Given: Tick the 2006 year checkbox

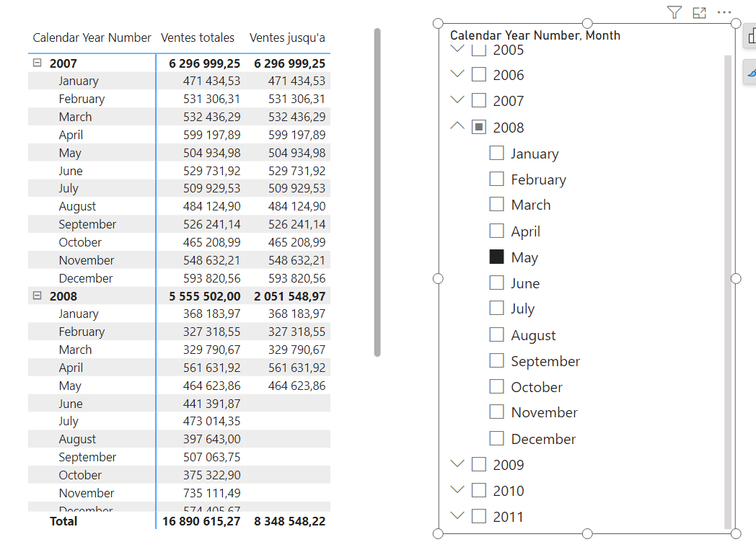Looking at the screenshot, I should 479,74.
